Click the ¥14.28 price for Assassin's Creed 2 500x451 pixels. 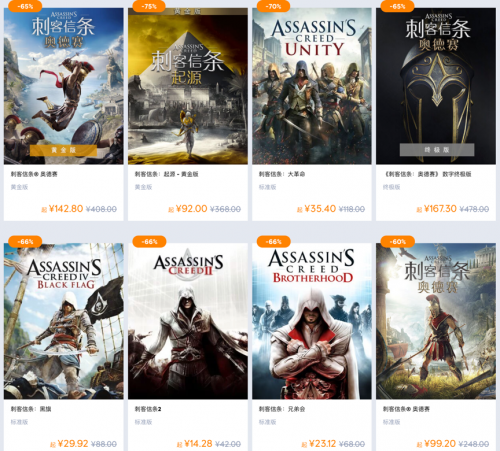pos(198,444)
